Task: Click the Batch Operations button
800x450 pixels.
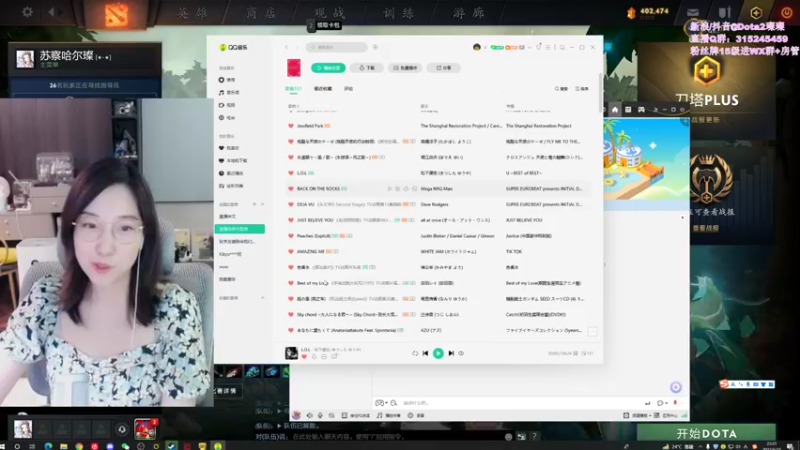Action: 406,68
